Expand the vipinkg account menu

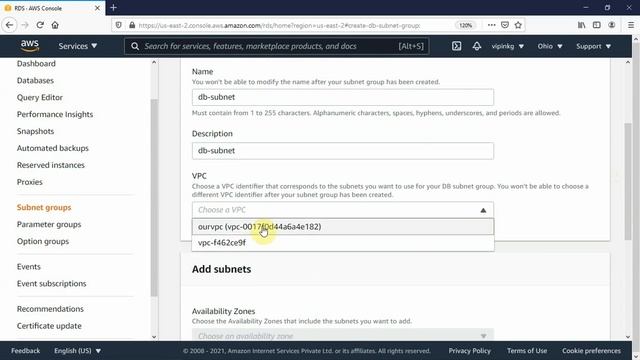coord(507,46)
